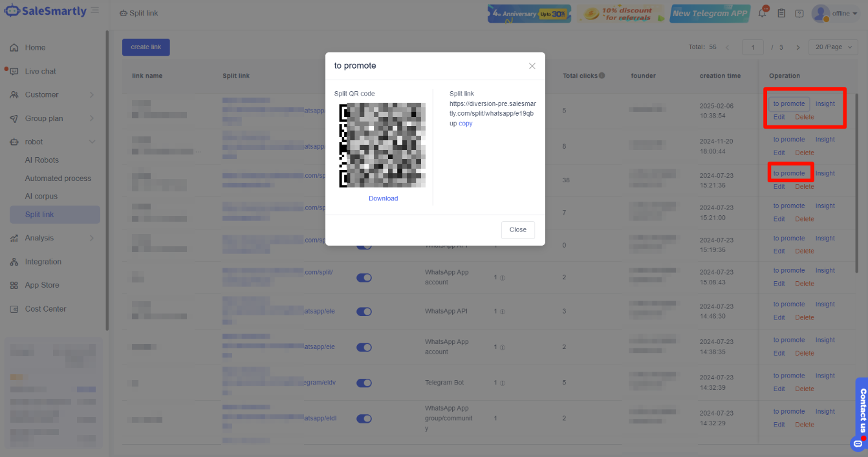
Task: Click the create link button
Action: point(146,47)
